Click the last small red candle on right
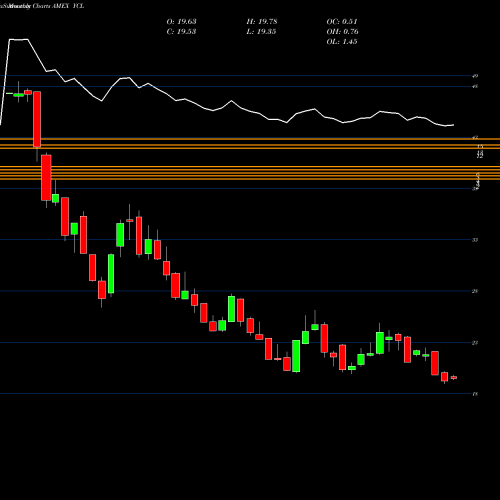This screenshot has height=500, width=500. pyautogui.click(x=454, y=378)
